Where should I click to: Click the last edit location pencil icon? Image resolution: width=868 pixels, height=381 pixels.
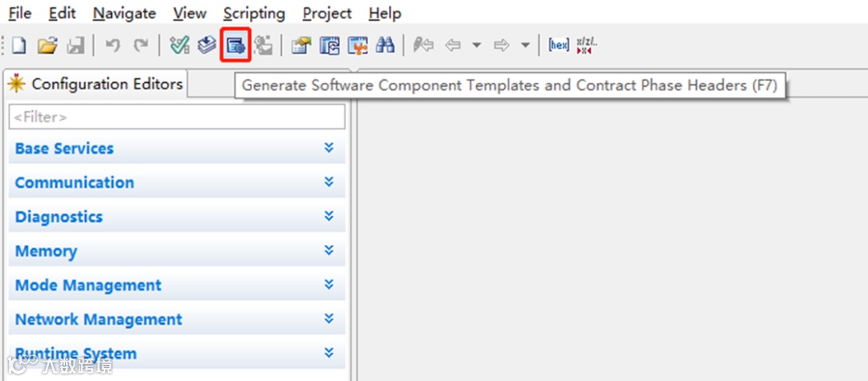[424, 45]
